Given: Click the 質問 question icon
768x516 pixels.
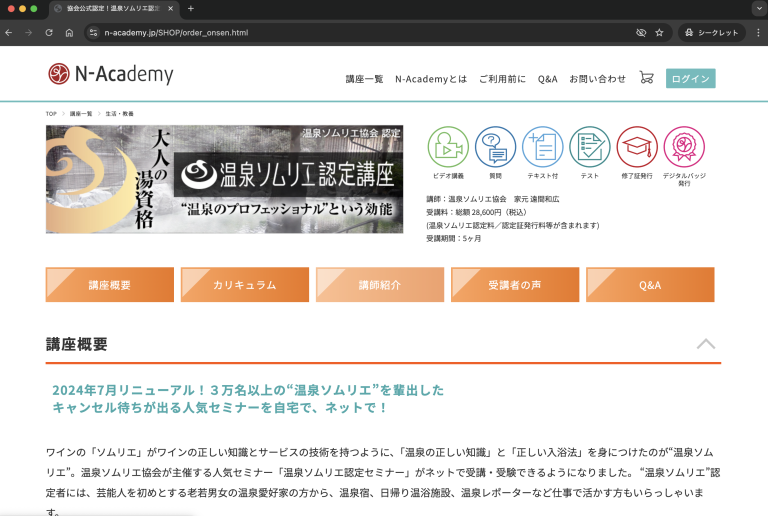Looking at the screenshot, I should click(x=495, y=147).
